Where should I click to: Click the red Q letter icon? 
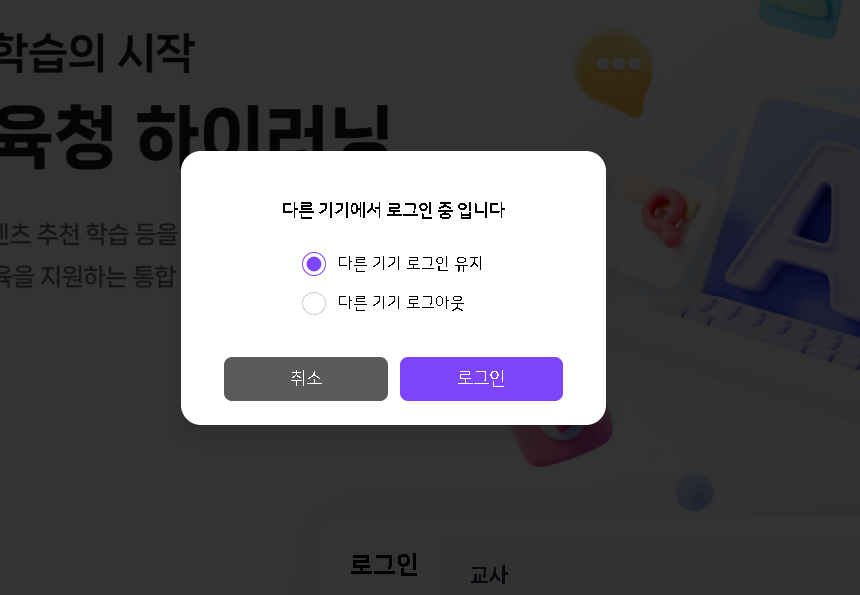(666, 216)
